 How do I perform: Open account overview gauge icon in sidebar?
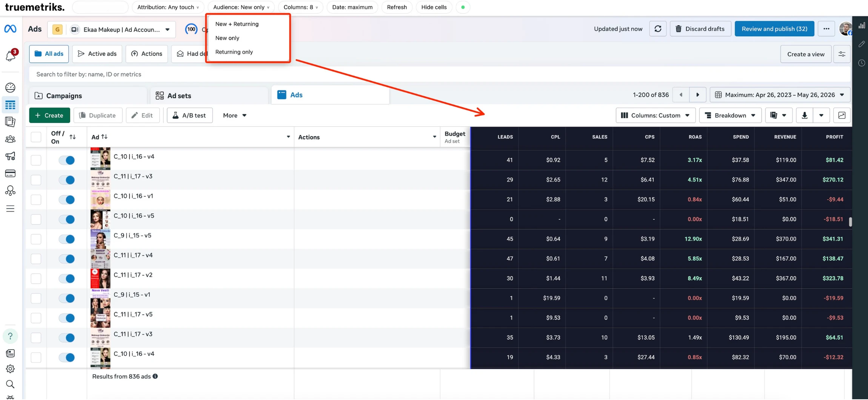(x=10, y=88)
